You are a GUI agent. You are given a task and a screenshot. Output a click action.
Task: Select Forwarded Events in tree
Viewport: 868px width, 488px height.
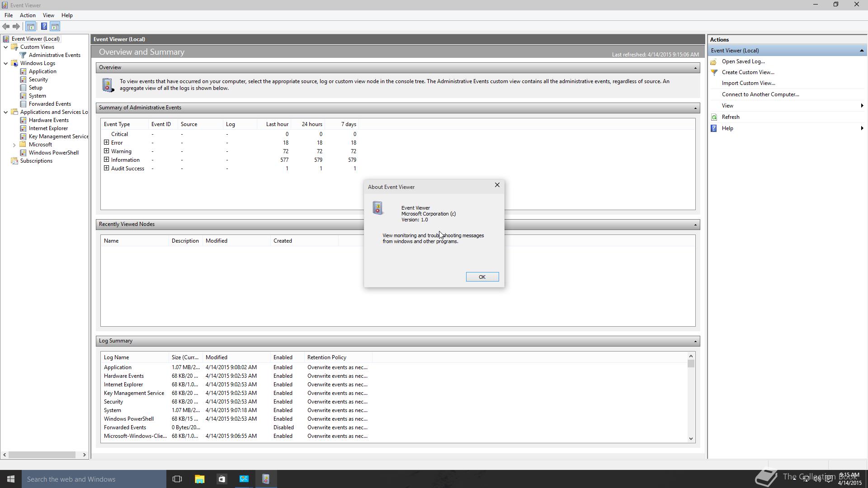pos(50,104)
